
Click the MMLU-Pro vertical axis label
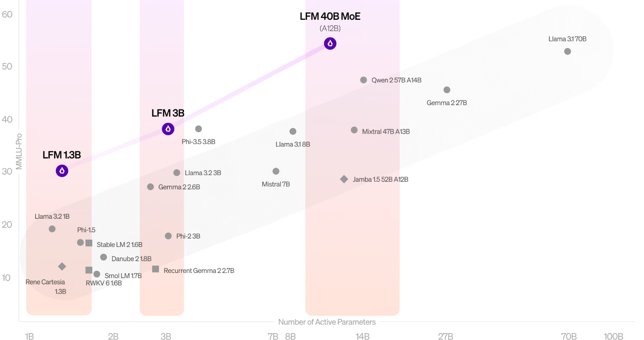click(x=19, y=151)
